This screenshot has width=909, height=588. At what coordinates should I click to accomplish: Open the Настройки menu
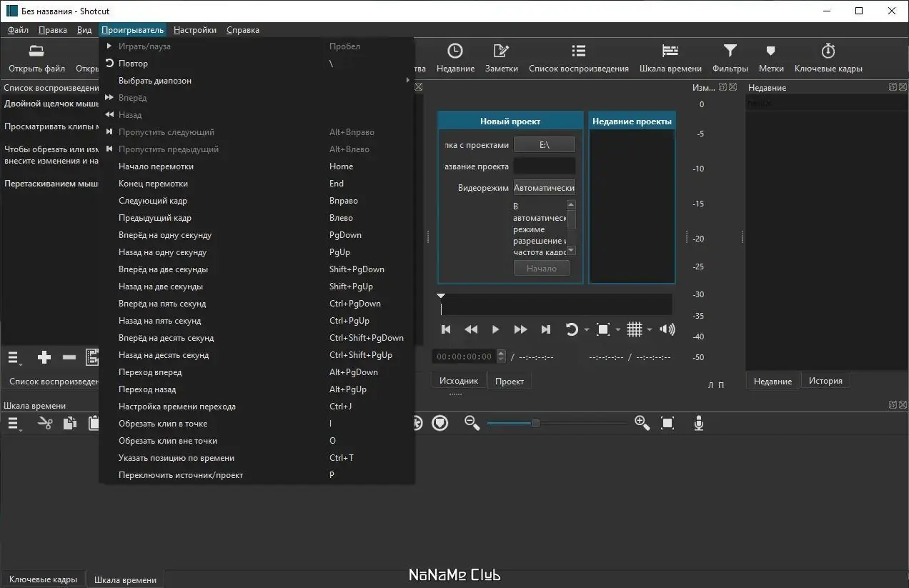point(195,30)
